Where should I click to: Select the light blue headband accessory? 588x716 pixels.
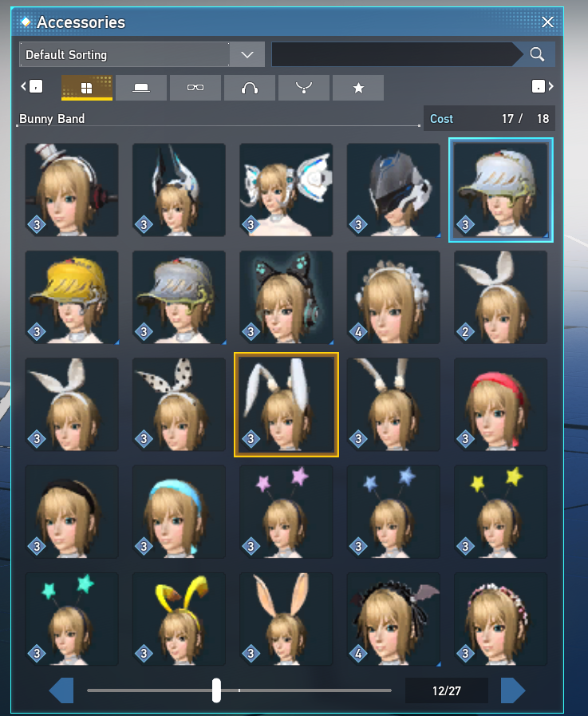179,512
